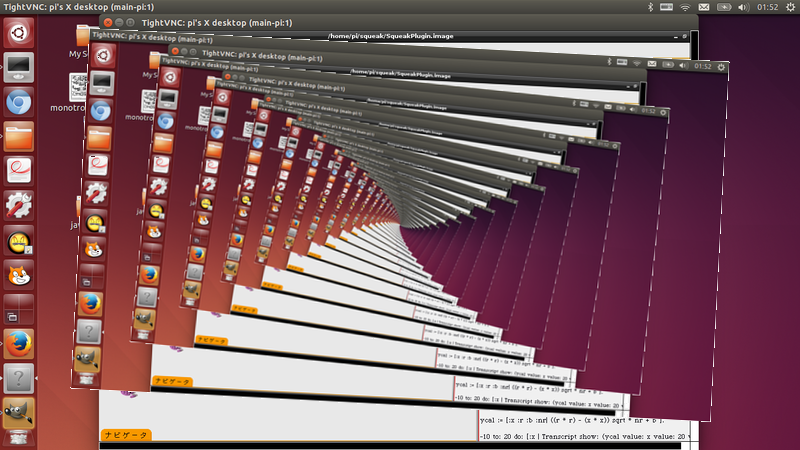
Task: Select the second-largest orange ナビゲータ tab
Action: coord(171,381)
